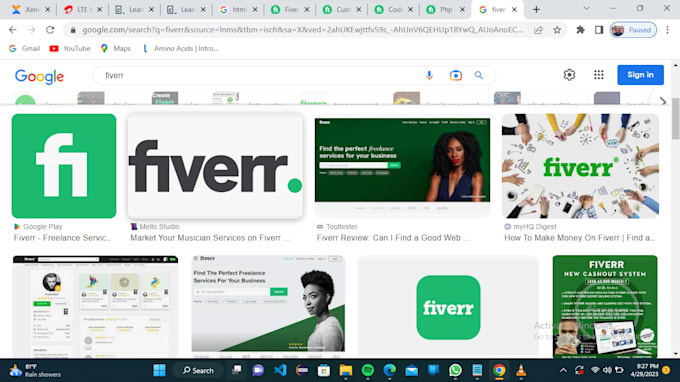
Task: Click the fiverr search input field
Action: click(260, 75)
